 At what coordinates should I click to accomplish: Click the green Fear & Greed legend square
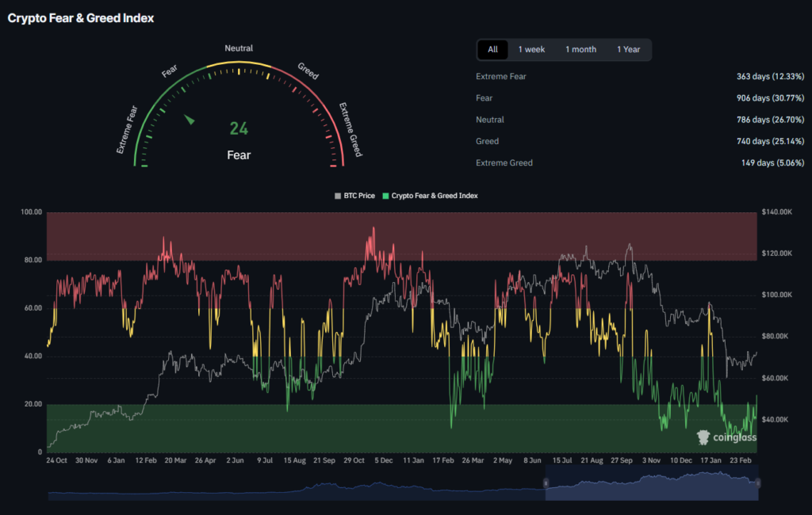[386, 195]
